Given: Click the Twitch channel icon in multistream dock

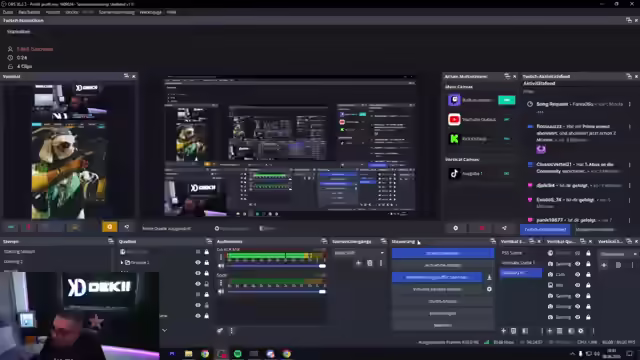Looking at the screenshot, I should (x=454, y=100).
